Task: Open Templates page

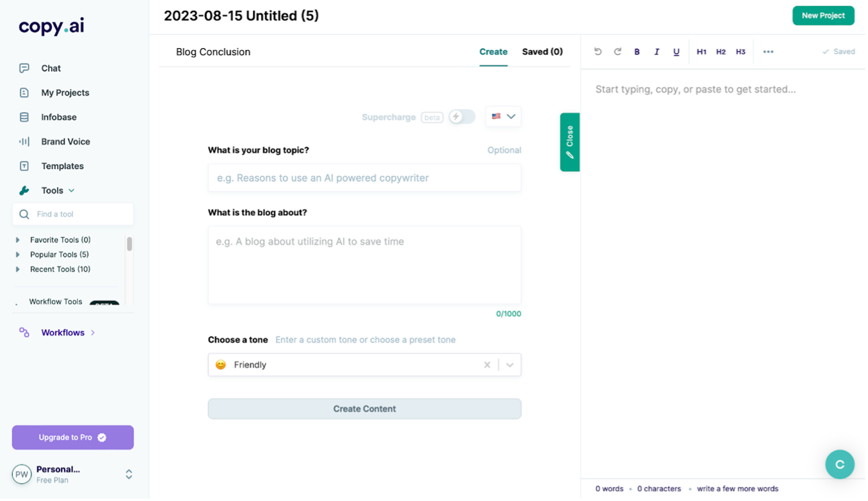Action: pyautogui.click(x=62, y=166)
